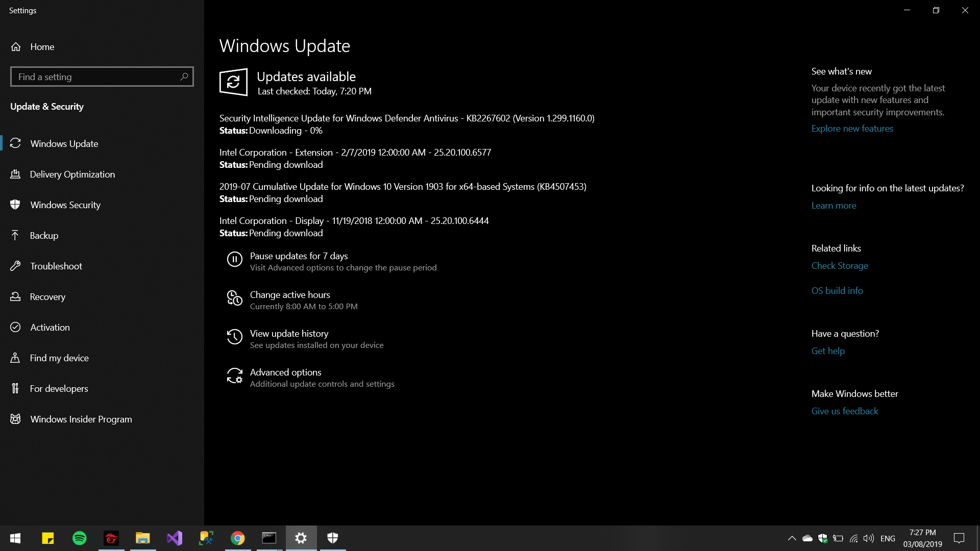Click the ENG language indicator

tap(888, 538)
